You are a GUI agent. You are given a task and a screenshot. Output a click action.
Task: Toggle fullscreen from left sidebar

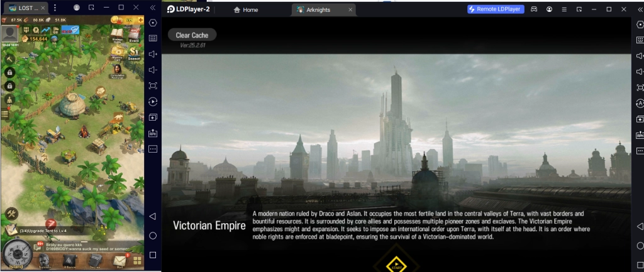(153, 85)
